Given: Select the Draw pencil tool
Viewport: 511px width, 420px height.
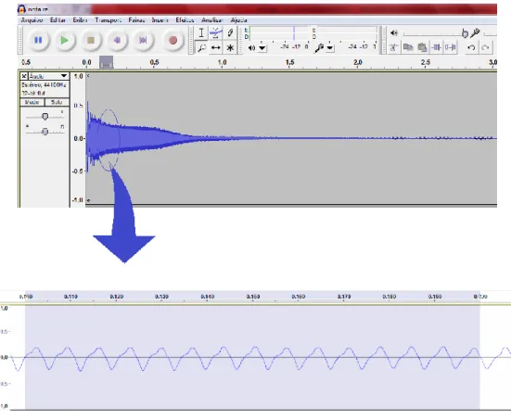Looking at the screenshot, I should [230, 32].
